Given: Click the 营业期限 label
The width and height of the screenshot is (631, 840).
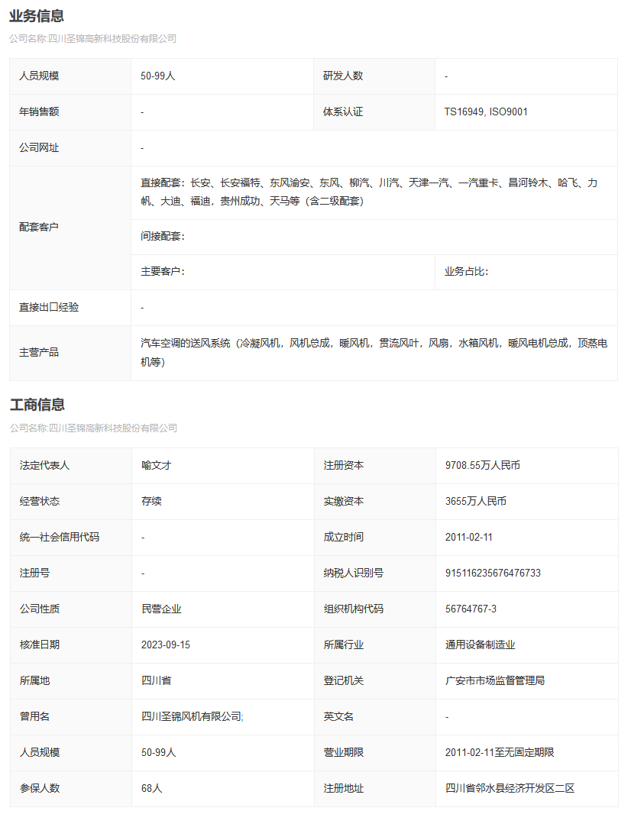Looking at the screenshot, I should 344,753.
